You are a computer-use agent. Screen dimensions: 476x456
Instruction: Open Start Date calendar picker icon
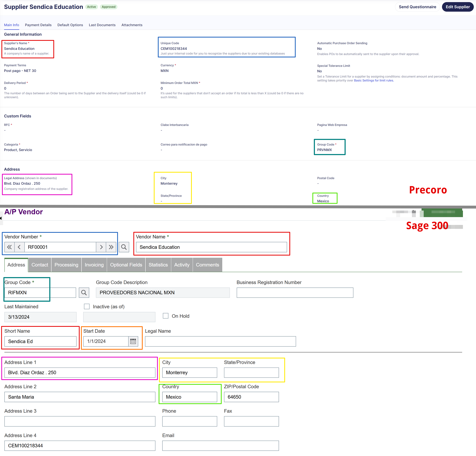pyautogui.click(x=133, y=341)
